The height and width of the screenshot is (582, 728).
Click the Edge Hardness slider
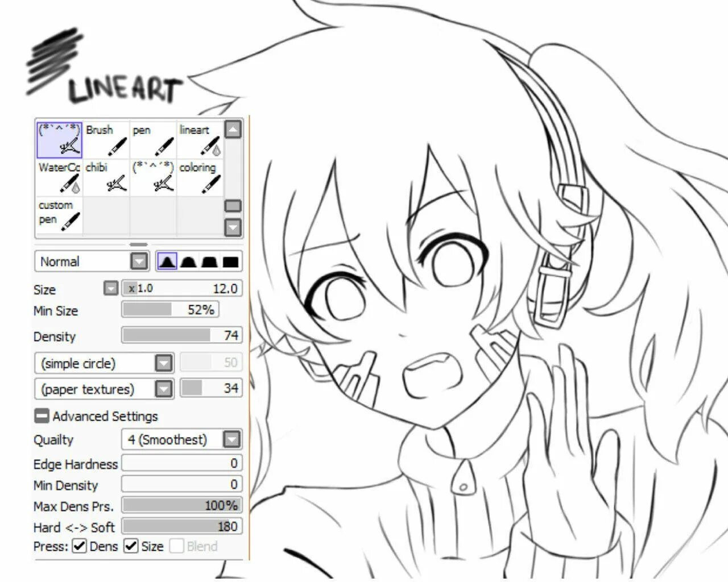(182, 463)
